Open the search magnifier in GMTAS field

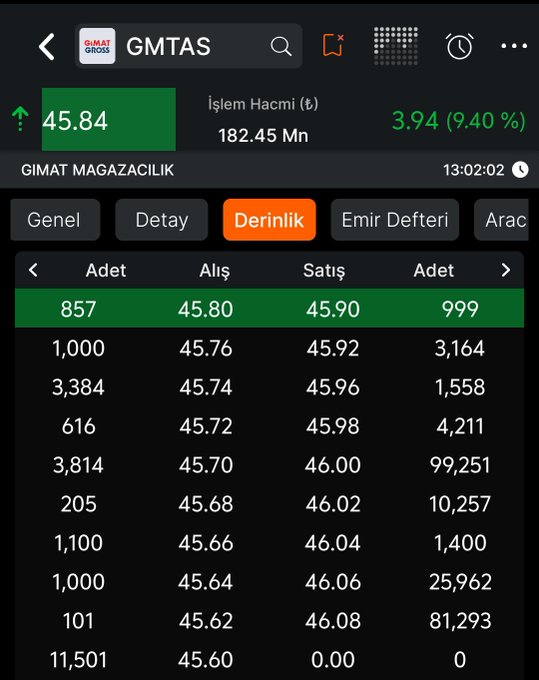tap(281, 46)
